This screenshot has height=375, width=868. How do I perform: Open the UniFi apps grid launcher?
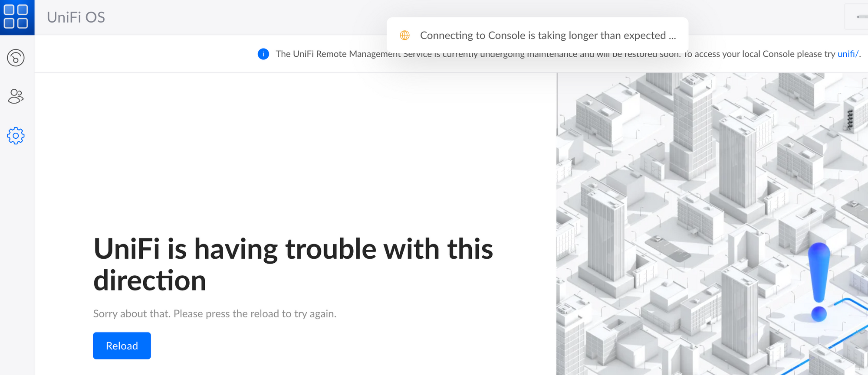(x=16, y=17)
